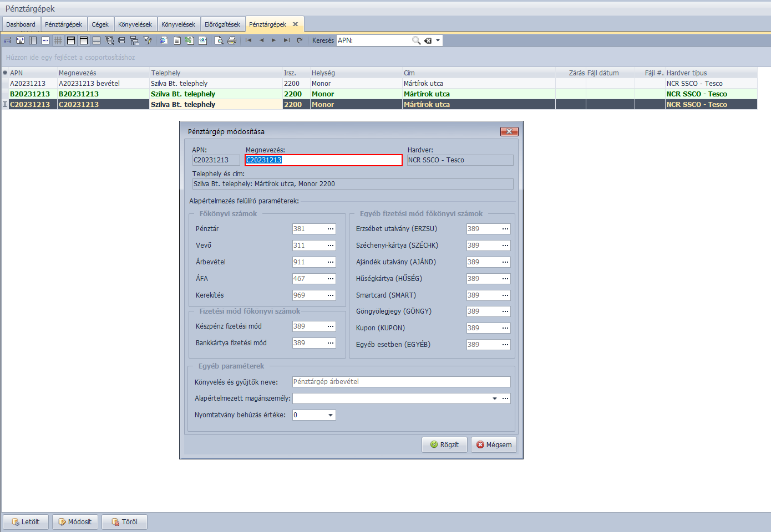Viewport: 771px width, 532px height.
Task: Clear the Keresés search field
Action: coord(428,40)
